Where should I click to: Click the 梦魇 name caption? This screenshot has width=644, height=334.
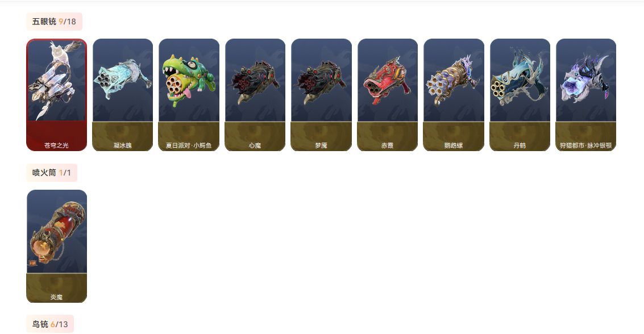click(x=321, y=145)
